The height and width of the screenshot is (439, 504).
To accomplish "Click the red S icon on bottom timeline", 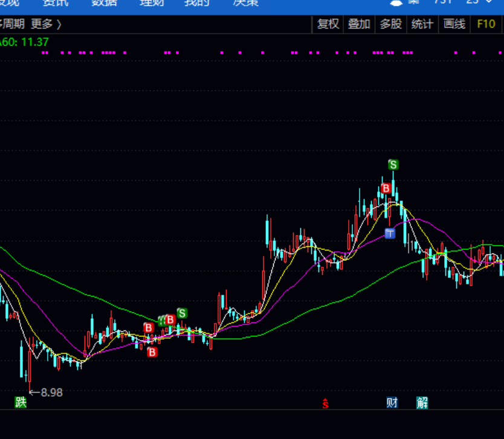I will click(x=325, y=403).
